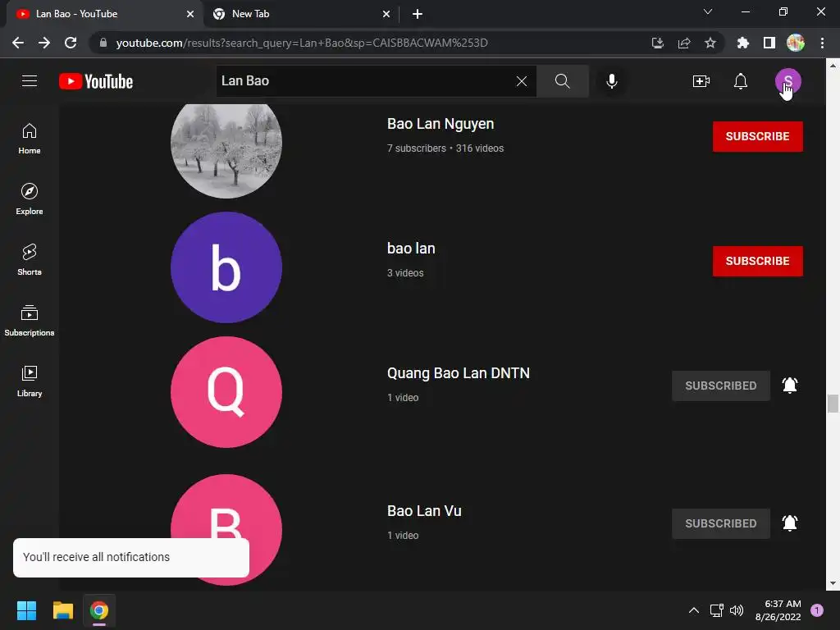840x630 pixels.
Task: Click '3 videos' under bao lan
Action: [x=405, y=273]
